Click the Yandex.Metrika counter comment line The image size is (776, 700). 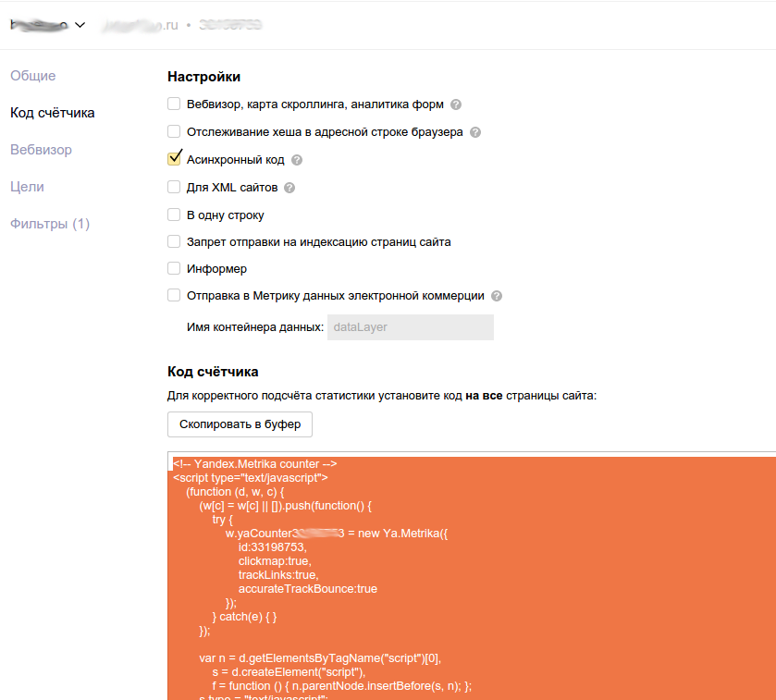click(255, 464)
